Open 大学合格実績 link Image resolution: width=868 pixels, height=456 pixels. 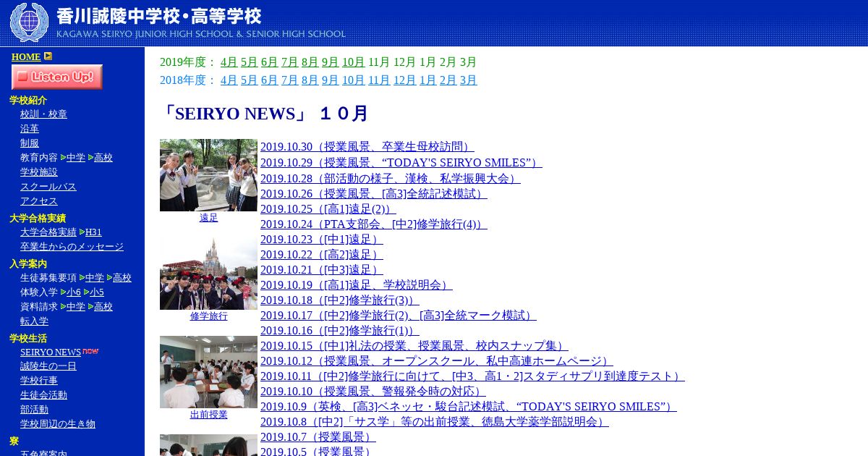[48, 232]
